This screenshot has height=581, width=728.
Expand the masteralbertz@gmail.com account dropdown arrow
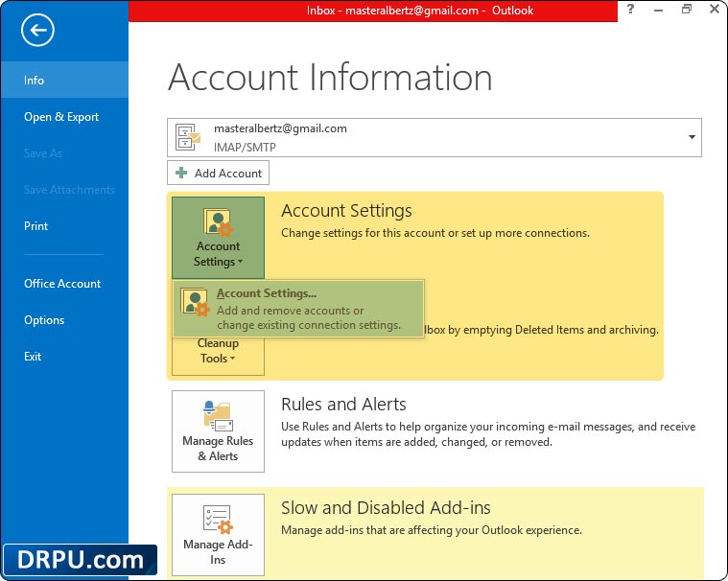pyautogui.click(x=692, y=137)
